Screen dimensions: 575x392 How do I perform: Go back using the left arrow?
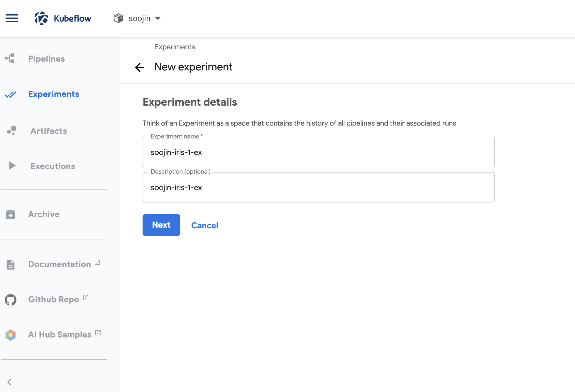tap(140, 67)
